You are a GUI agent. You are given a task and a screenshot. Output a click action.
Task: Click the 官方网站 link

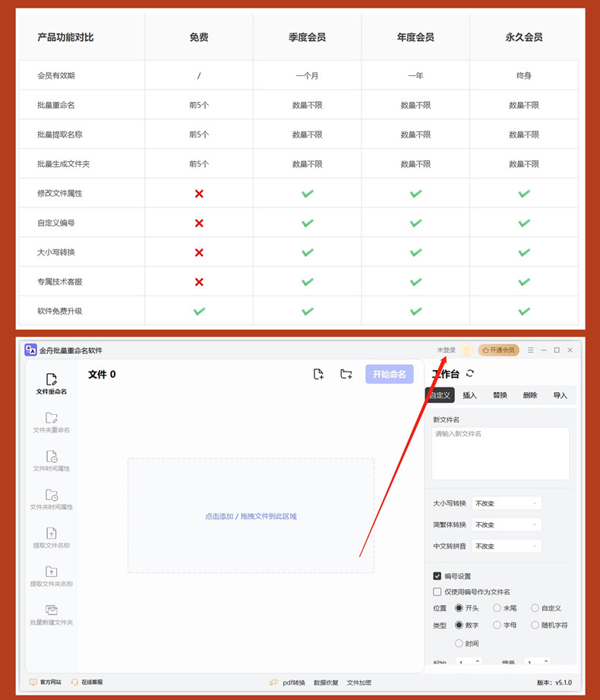(46, 683)
